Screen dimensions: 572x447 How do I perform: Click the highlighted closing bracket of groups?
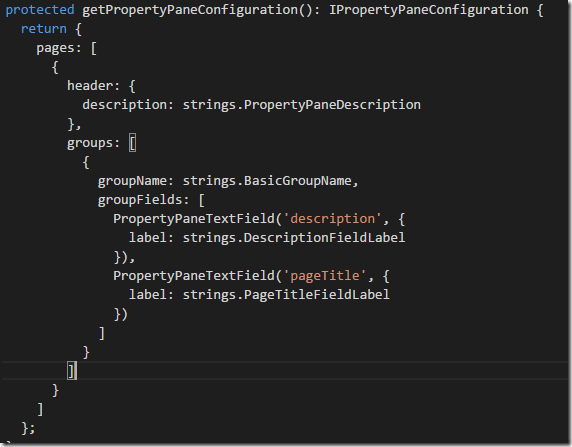pos(72,371)
